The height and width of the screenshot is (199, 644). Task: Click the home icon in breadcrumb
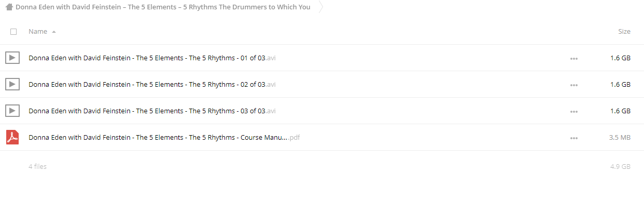point(9,7)
